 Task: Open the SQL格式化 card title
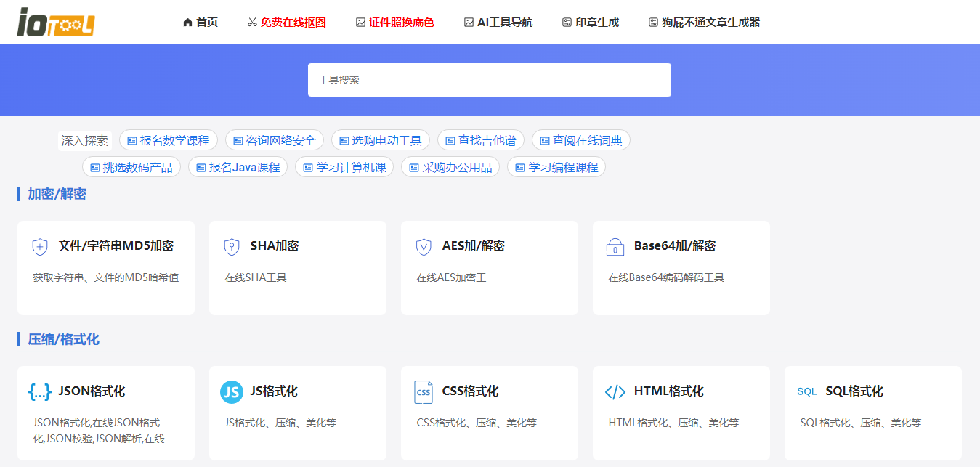click(854, 391)
